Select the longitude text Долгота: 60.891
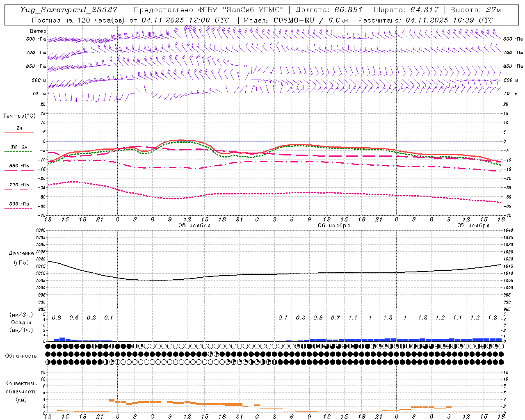The image size is (525, 420). [329, 10]
